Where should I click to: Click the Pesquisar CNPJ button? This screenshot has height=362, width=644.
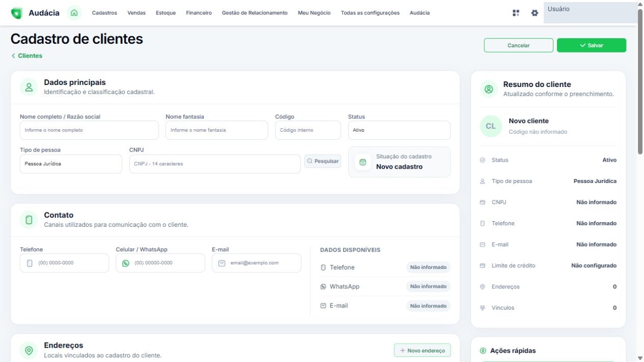323,161
